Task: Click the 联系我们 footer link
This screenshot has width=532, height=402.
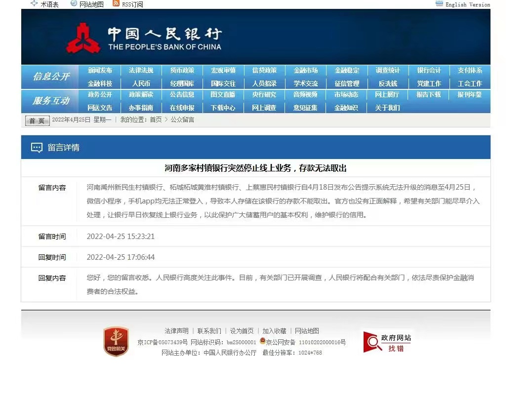Action: (209, 331)
